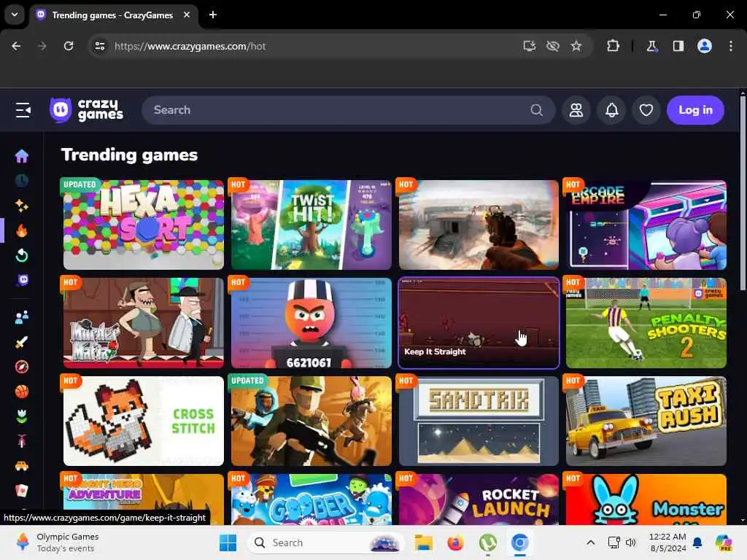This screenshot has height=560, width=747.
Task: Open the notifications bell in header
Action: [x=612, y=110]
